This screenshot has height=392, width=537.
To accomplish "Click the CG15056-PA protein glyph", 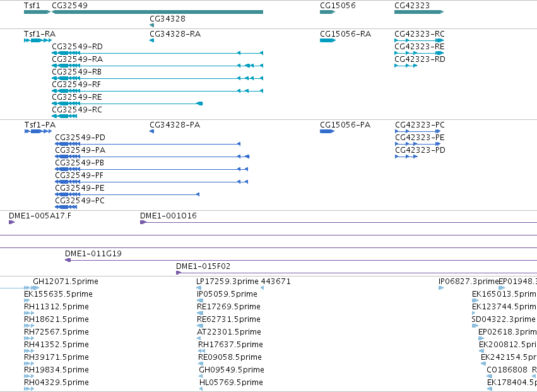I will 327,131.
